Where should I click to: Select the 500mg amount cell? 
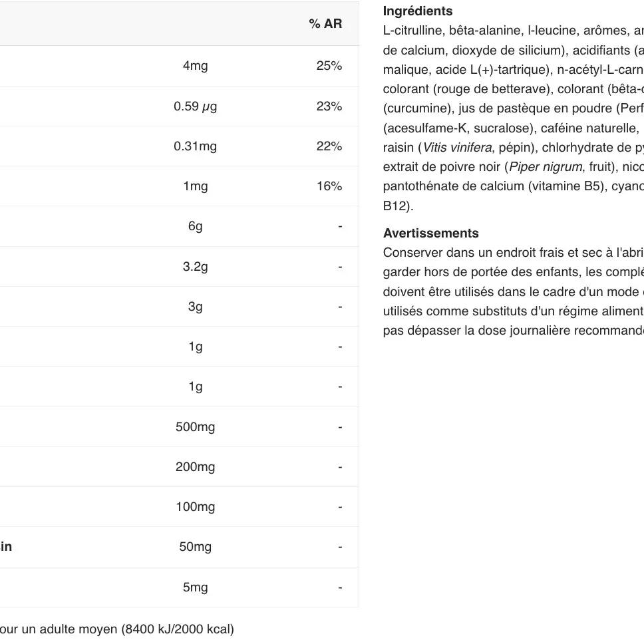[x=195, y=427]
